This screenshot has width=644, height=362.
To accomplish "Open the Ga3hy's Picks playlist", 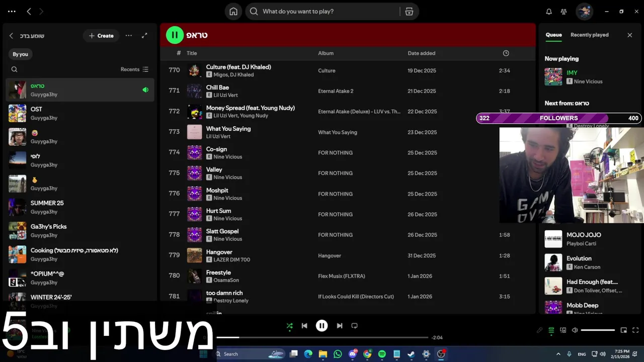I will [x=80, y=231].
